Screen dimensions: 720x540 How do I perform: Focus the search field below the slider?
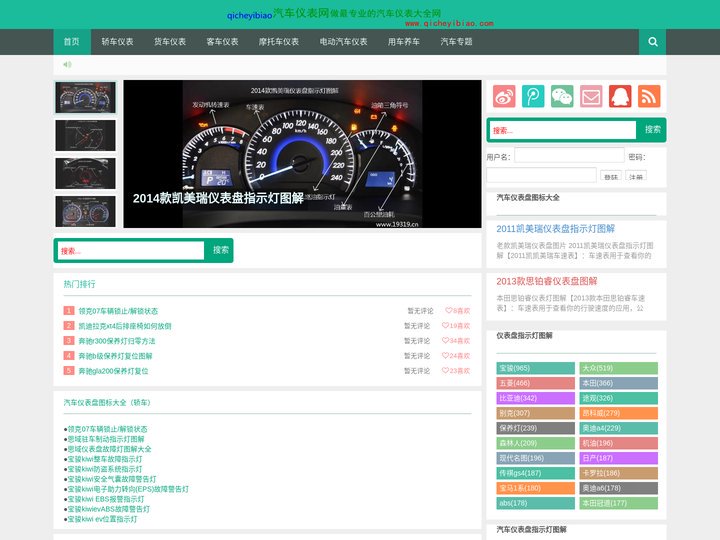point(131,251)
